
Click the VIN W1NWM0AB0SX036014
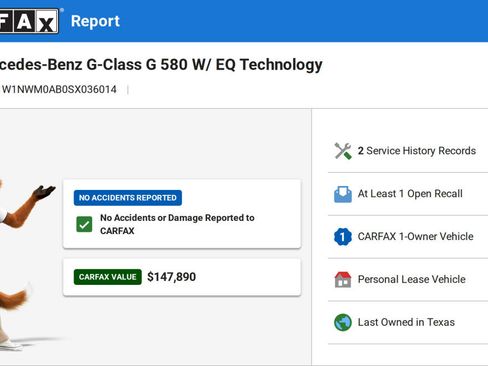(x=59, y=89)
